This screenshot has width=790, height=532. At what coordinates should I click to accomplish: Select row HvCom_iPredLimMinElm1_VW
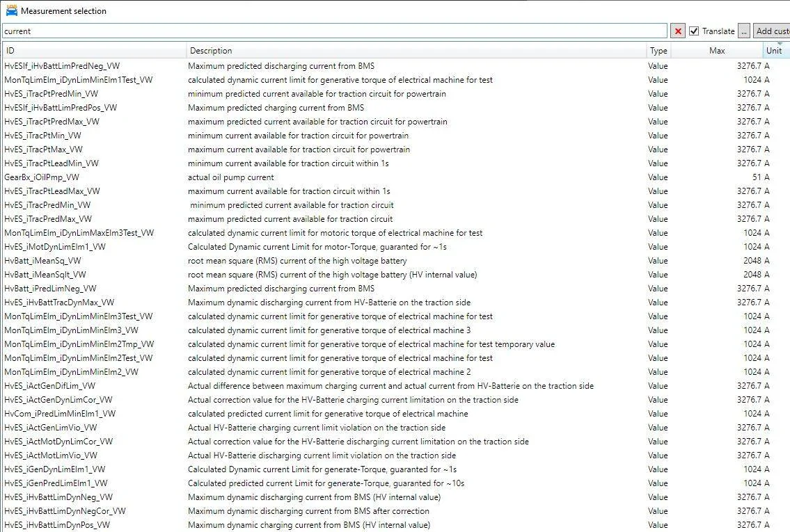pos(395,414)
